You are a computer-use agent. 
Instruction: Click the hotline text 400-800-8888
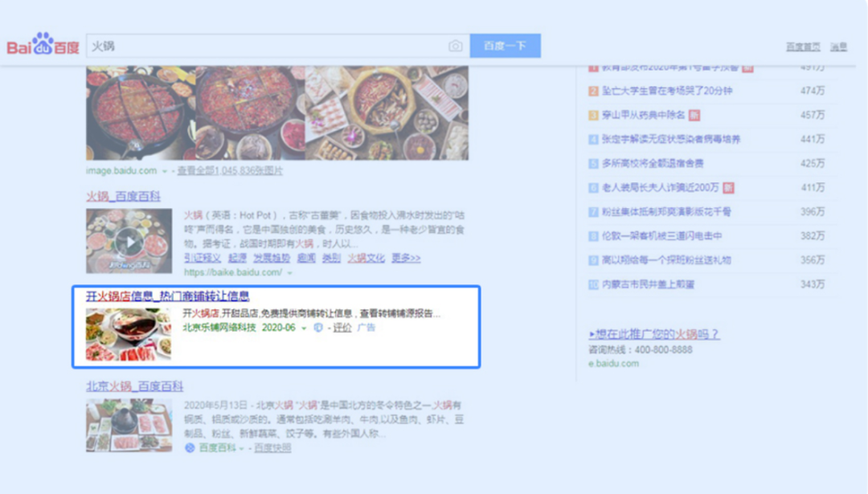click(663, 349)
